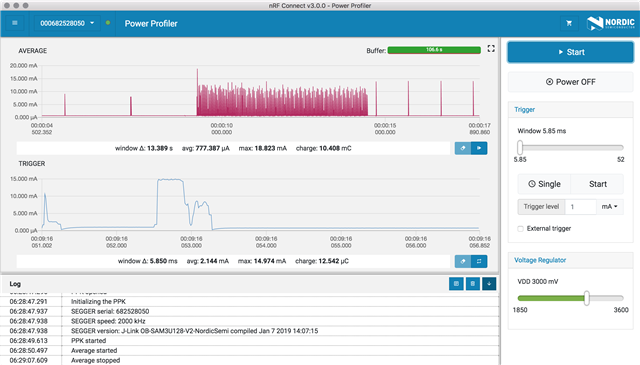This screenshot has height=365, width=640.
Task: Click the Nordic Semiconductor logo
Action: point(611,23)
